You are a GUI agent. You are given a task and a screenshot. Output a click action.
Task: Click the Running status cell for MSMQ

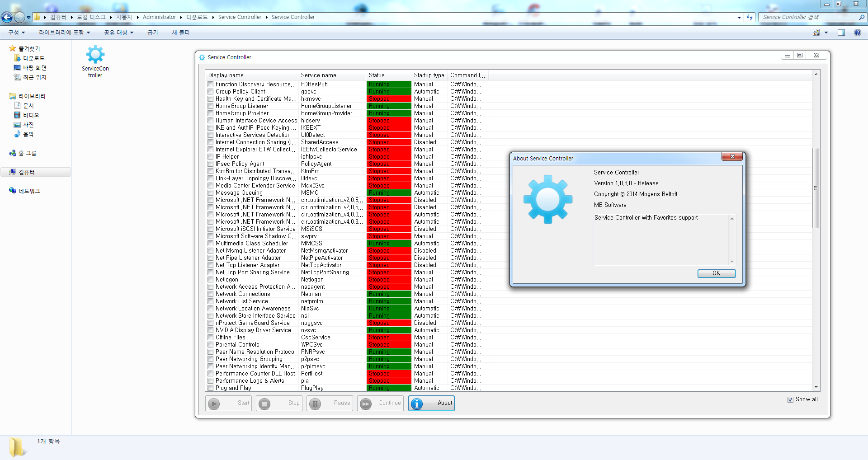coord(389,193)
